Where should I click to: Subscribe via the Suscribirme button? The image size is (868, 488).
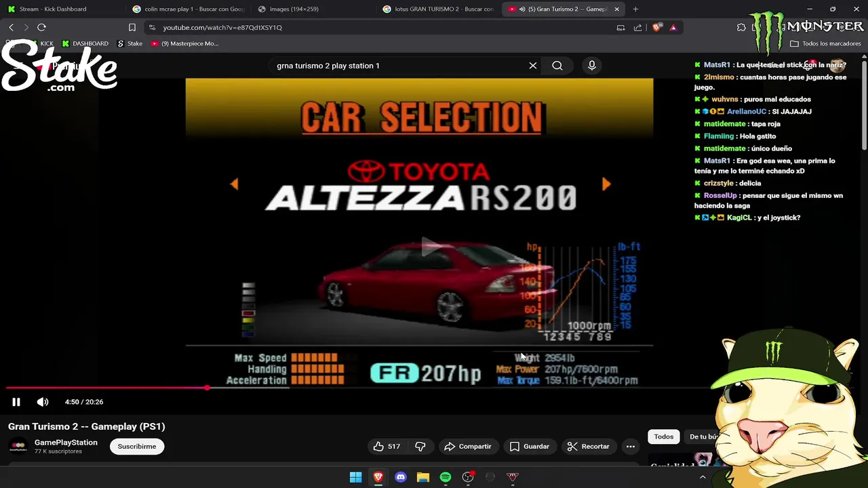pos(137,446)
